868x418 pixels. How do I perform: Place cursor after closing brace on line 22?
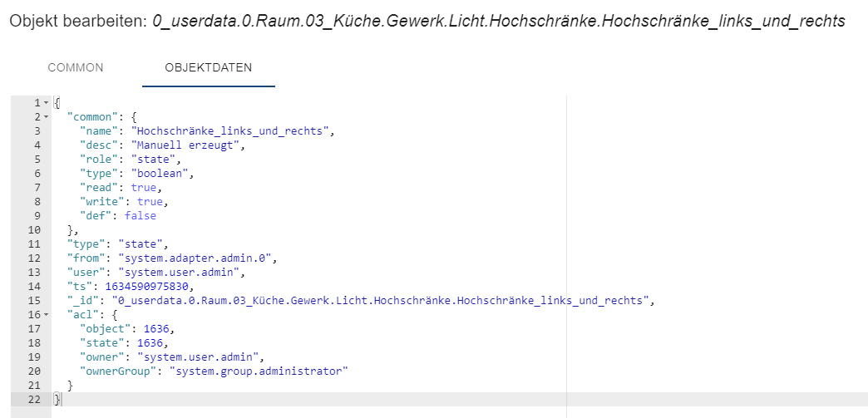[x=62, y=399]
